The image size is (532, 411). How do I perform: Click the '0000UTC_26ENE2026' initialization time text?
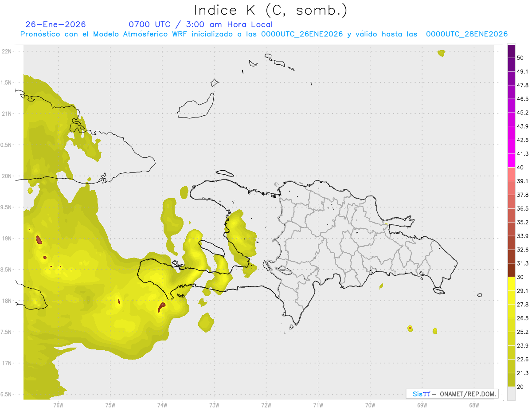pos(301,34)
